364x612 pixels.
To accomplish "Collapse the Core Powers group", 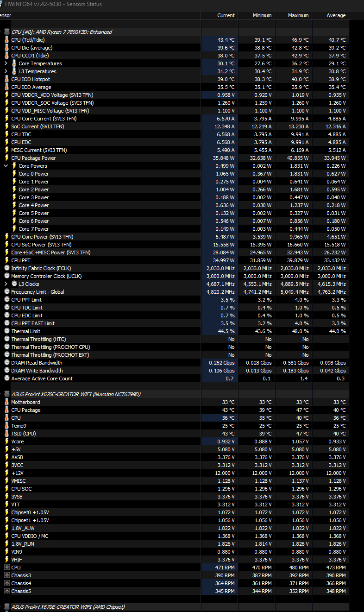I will (x=6, y=166).
